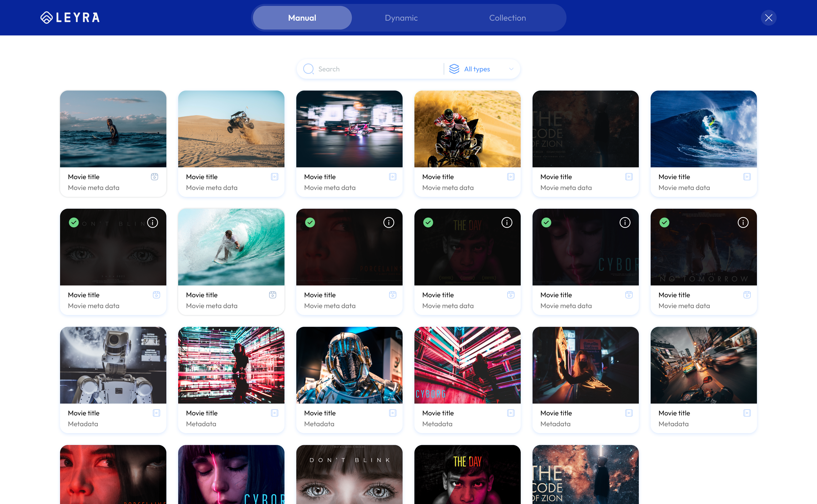This screenshot has width=817, height=504.
Task: Select the white robot movie thumbnail
Action: pyautogui.click(x=113, y=365)
